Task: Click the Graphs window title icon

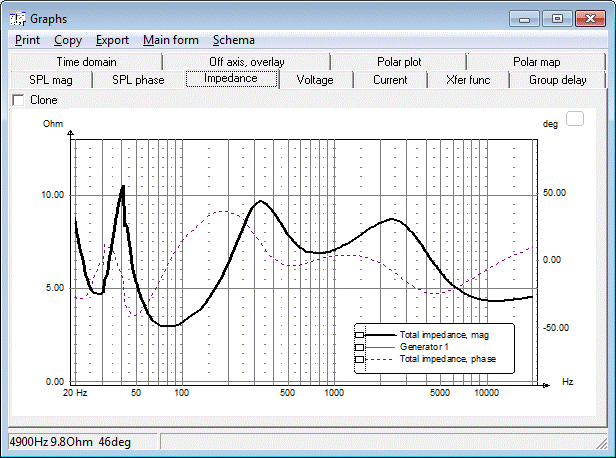Action: [x=18, y=18]
